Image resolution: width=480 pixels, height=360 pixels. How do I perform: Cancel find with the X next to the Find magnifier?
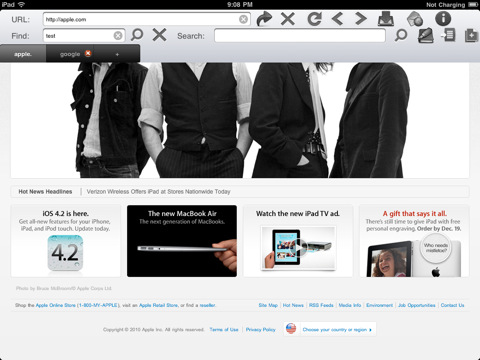click(159, 35)
